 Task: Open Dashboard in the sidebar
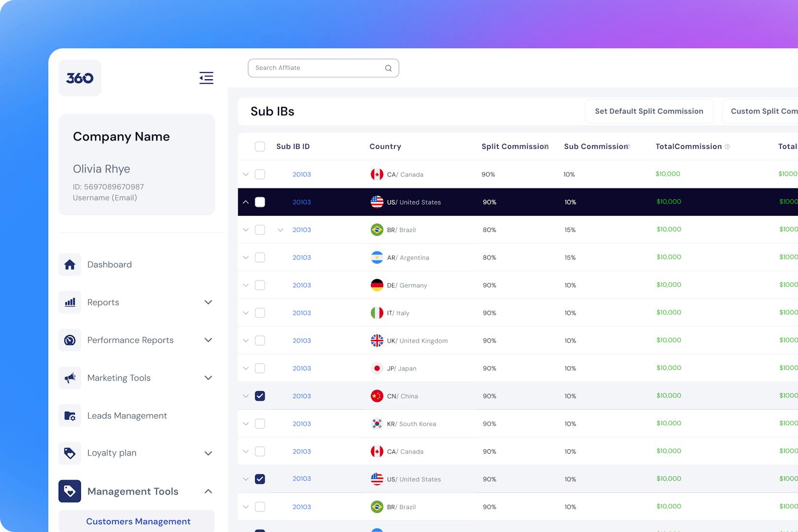109,265
